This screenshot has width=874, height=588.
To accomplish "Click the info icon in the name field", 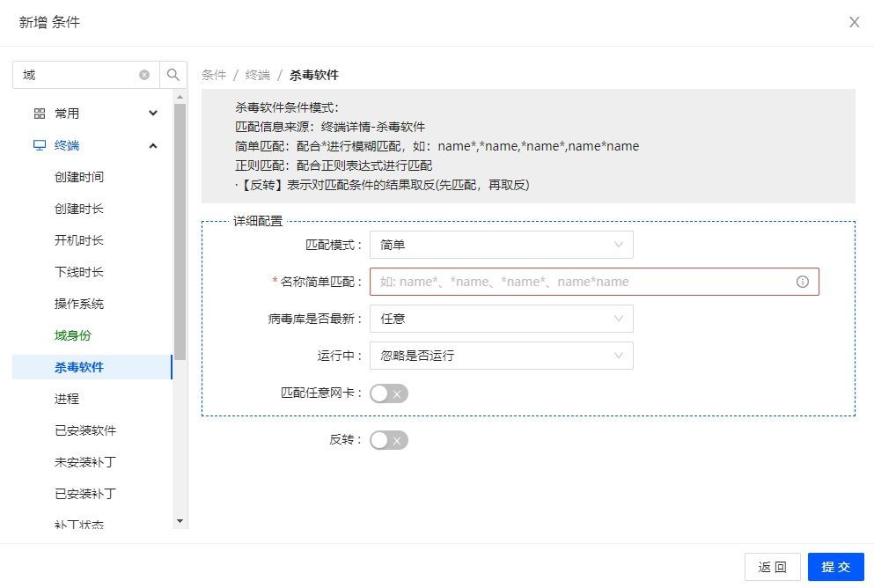I will click(802, 282).
